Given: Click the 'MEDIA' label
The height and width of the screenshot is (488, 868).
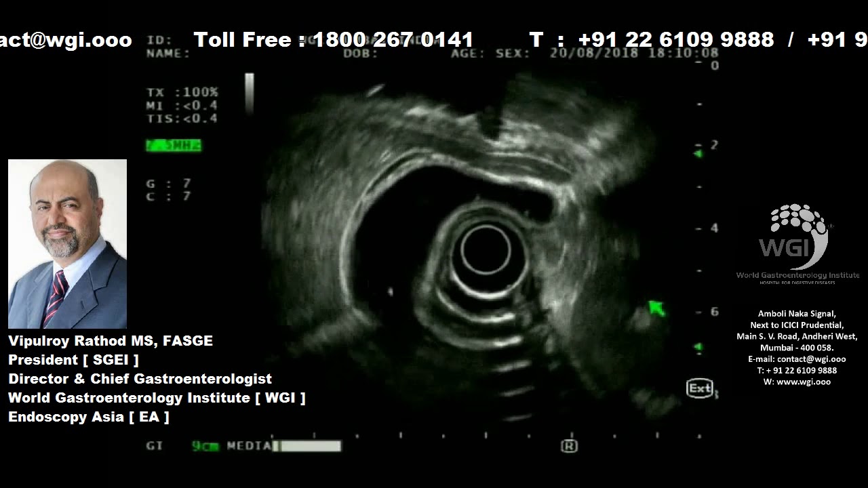Looking at the screenshot, I should pos(249,446).
